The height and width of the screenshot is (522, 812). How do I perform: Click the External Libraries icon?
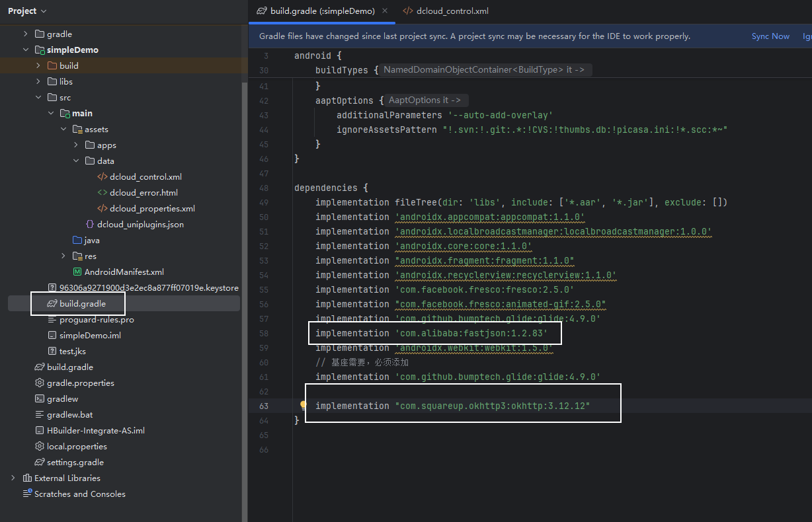pyautogui.click(x=27, y=478)
